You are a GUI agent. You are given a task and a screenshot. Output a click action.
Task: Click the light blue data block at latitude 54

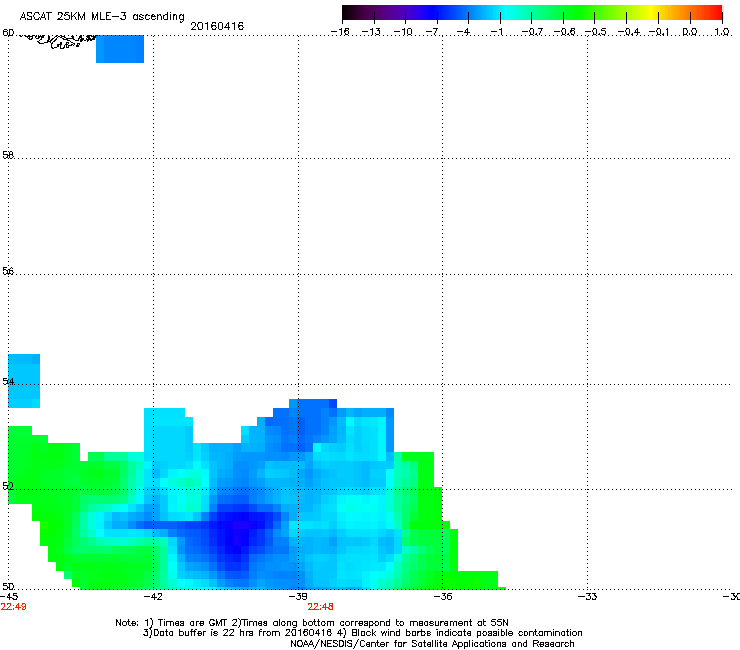[x=24, y=381]
